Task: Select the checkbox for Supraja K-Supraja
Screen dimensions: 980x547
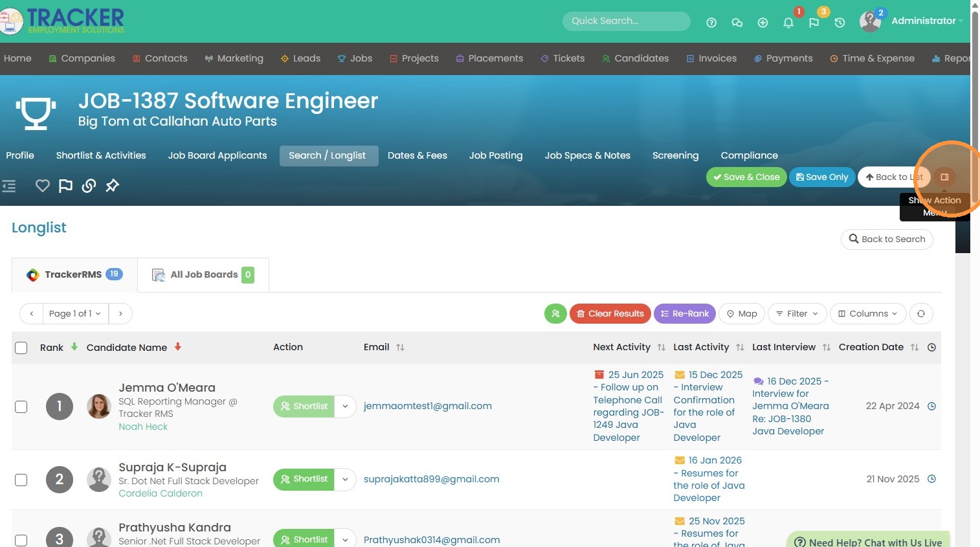Action: pos(21,480)
